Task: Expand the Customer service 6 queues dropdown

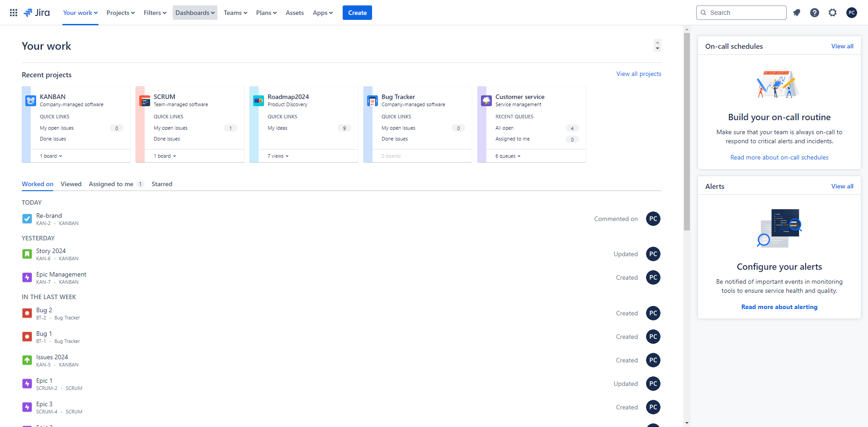Action: click(x=508, y=156)
